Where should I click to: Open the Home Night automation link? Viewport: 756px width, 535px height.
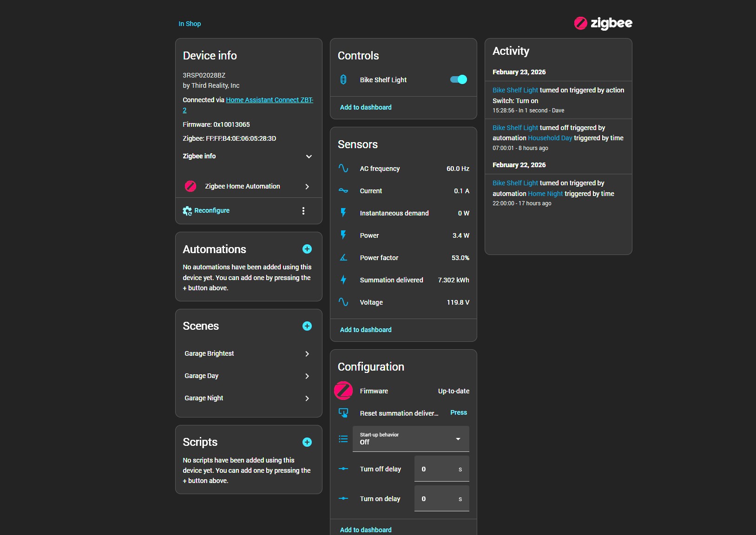tap(546, 194)
